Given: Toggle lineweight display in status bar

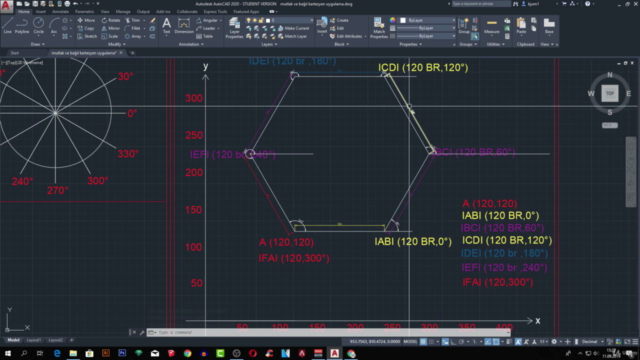Looking at the screenshot, I should pyautogui.click(x=509, y=342).
